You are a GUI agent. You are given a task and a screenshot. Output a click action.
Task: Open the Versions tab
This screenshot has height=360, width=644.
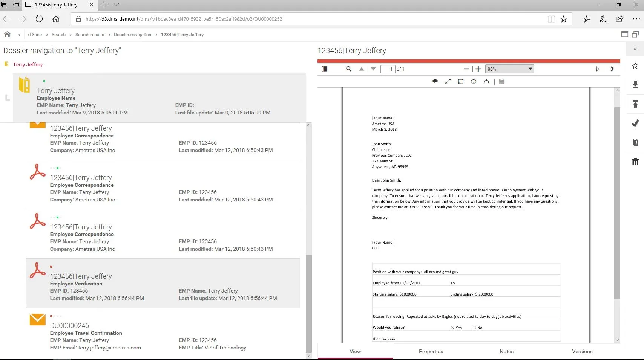(582, 351)
